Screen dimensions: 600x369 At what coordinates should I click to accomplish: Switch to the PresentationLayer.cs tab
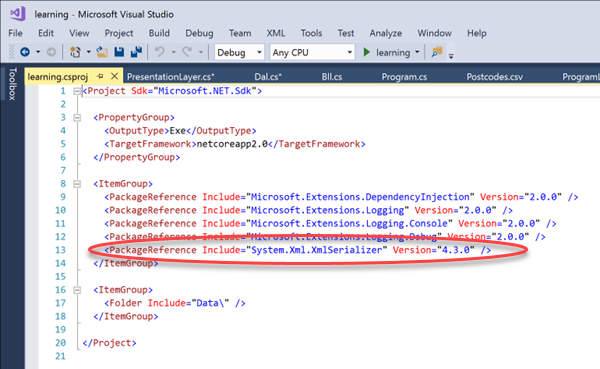coord(171,77)
